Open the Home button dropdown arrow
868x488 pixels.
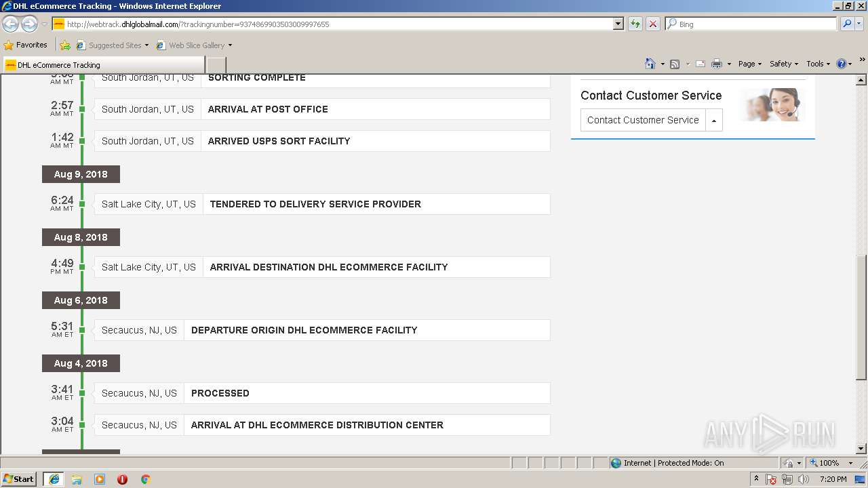662,64
